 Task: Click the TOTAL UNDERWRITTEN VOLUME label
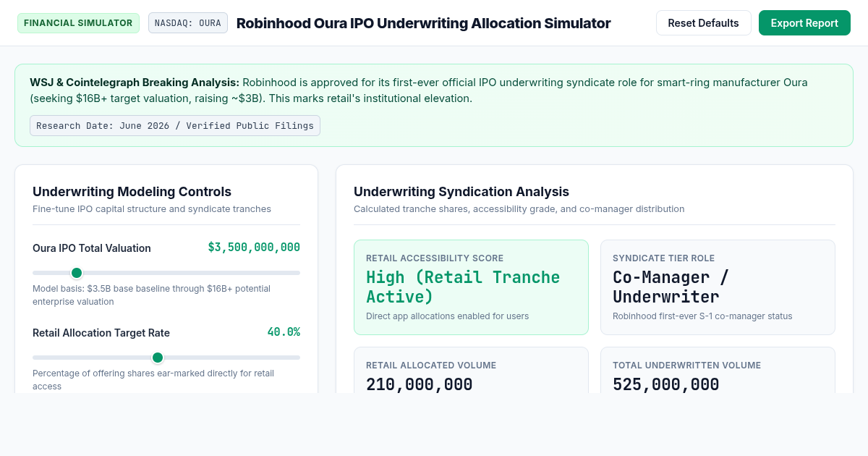[x=687, y=366]
